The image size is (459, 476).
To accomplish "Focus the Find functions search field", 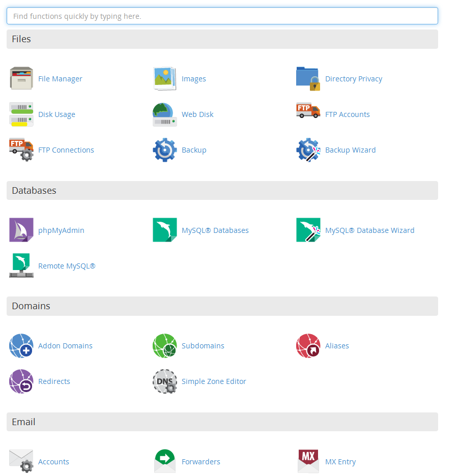I will (x=222, y=16).
